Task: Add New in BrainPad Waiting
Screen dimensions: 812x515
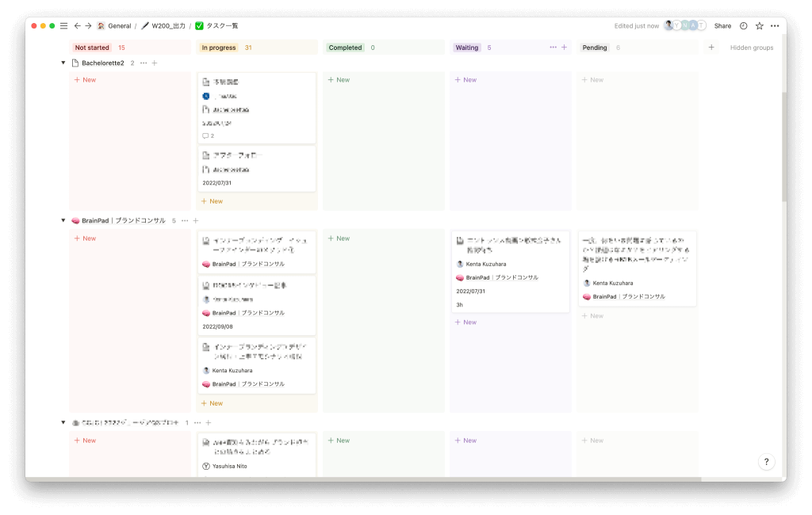Action: pyautogui.click(x=465, y=322)
